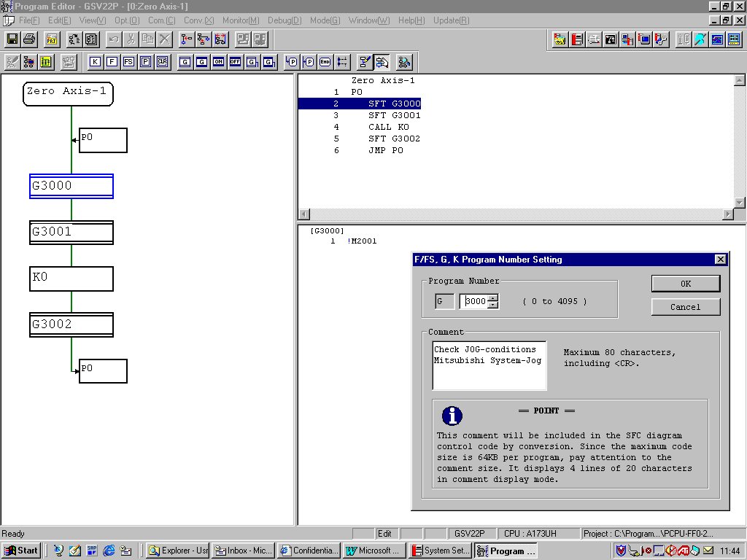Click code pane horizontal scrollbar right arrow
This screenshot has width=747, height=560.
click(x=727, y=214)
